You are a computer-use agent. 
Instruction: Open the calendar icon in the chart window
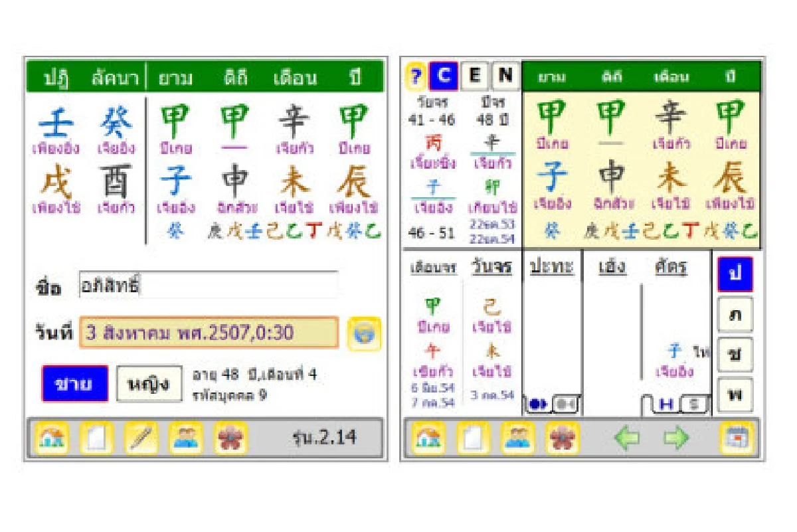pos(737,438)
